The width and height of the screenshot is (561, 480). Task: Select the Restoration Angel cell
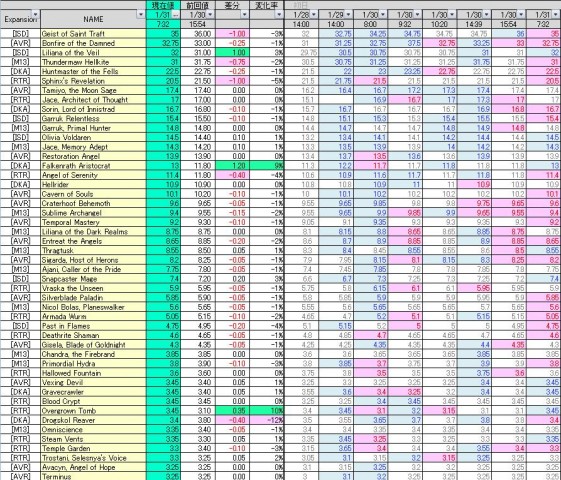click(x=93, y=156)
